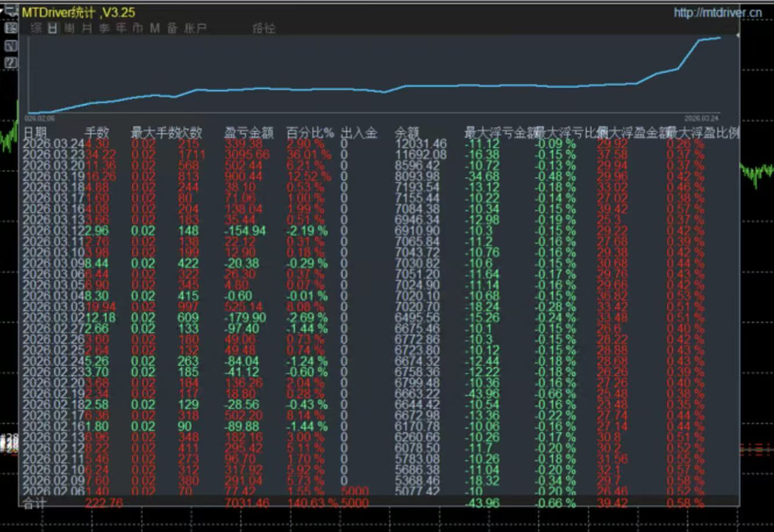
Task: Click the total lots 222.76
Action: 104,503
